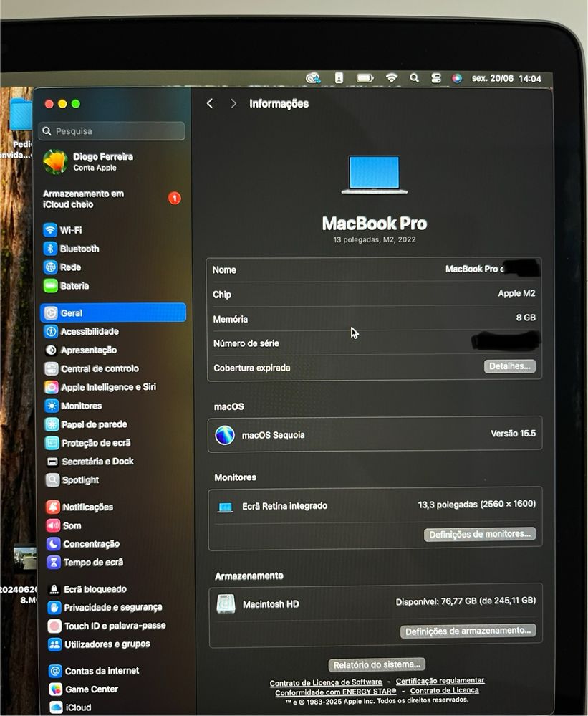Select Game Center in sidebar
The image size is (588, 716).
[x=84, y=689]
